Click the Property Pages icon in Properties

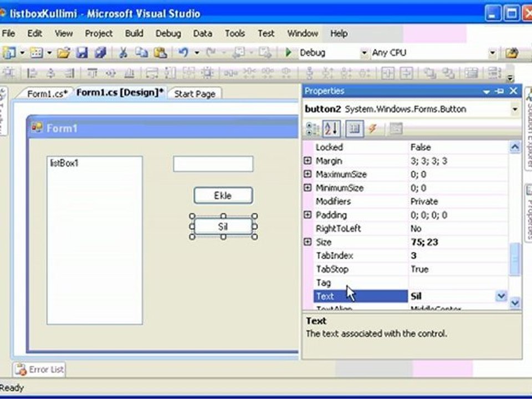(x=396, y=129)
